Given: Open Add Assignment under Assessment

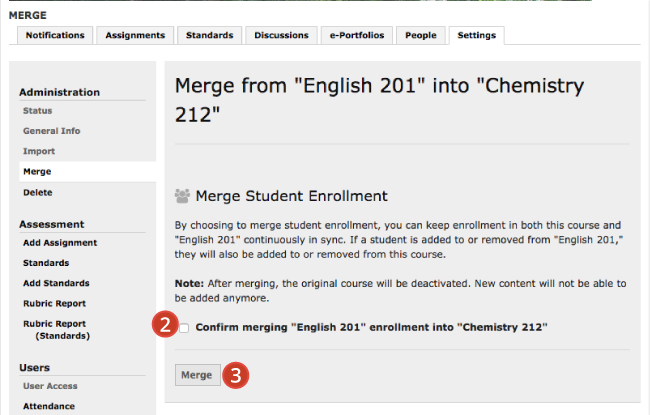Looking at the screenshot, I should pos(60,243).
